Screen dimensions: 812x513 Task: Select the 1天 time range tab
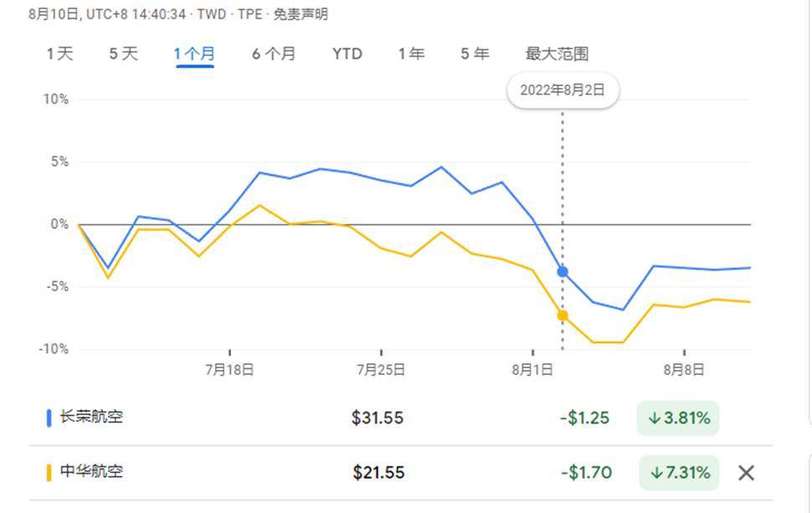coord(60,54)
